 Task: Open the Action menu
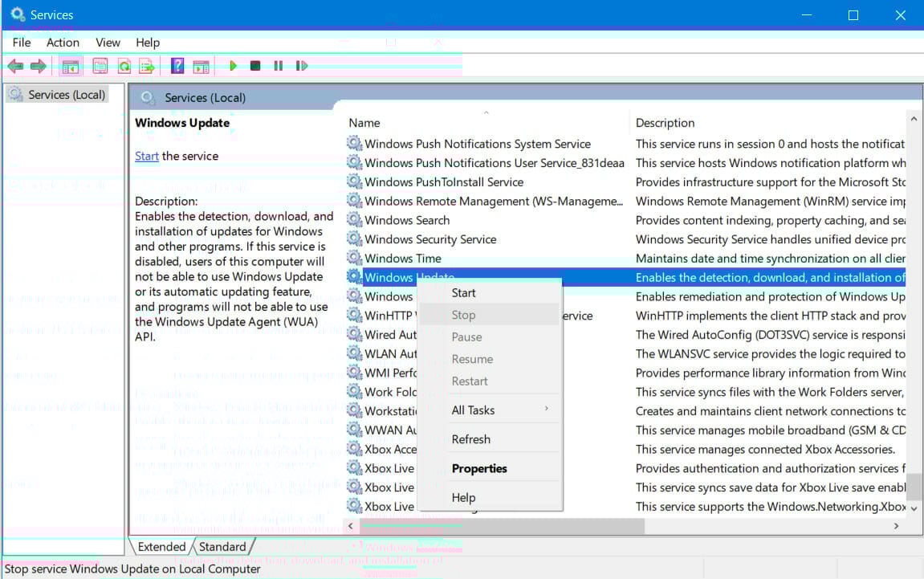(x=63, y=43)
